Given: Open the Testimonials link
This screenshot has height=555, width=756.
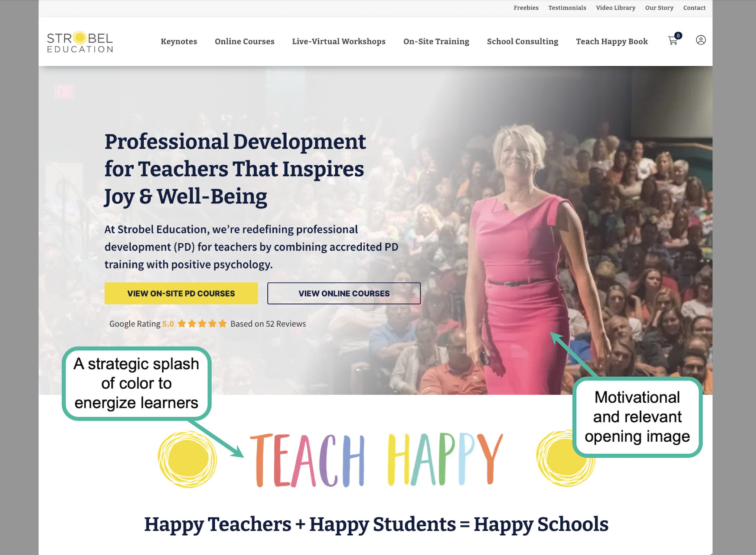Looking at the screenshot, I should 567,8.
